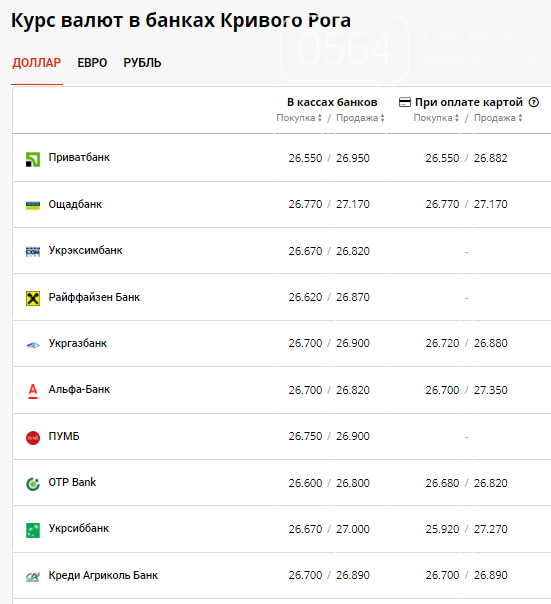Open the Укргазбанк bank link

pyautogui.click(x=77, y=343)
